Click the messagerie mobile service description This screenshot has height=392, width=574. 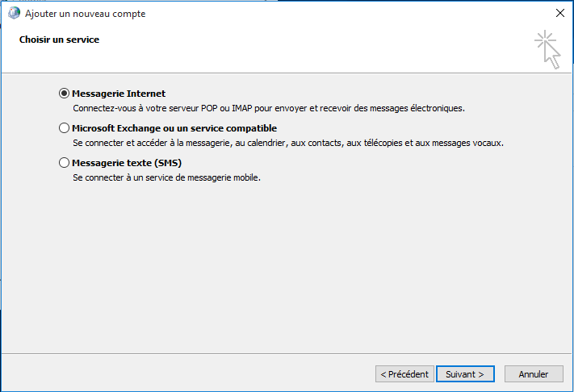(166, 177)
